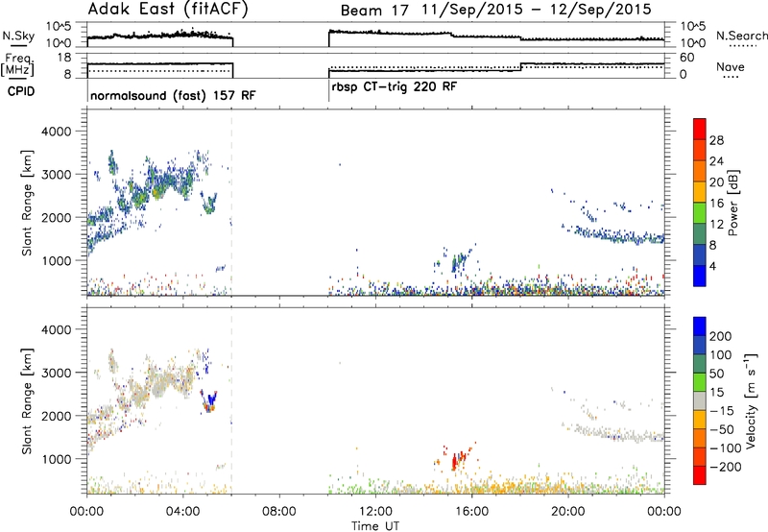Image resolution: width=768 pixels, height=532 pixels.
Task: Click the '28' label on Power colorbar
Action: click(x=716, y=140)
